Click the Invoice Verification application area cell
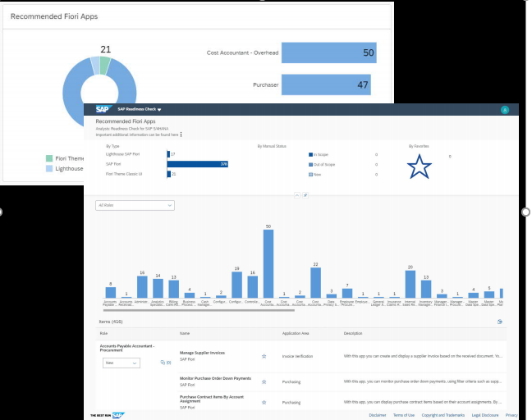 [297, 356]
